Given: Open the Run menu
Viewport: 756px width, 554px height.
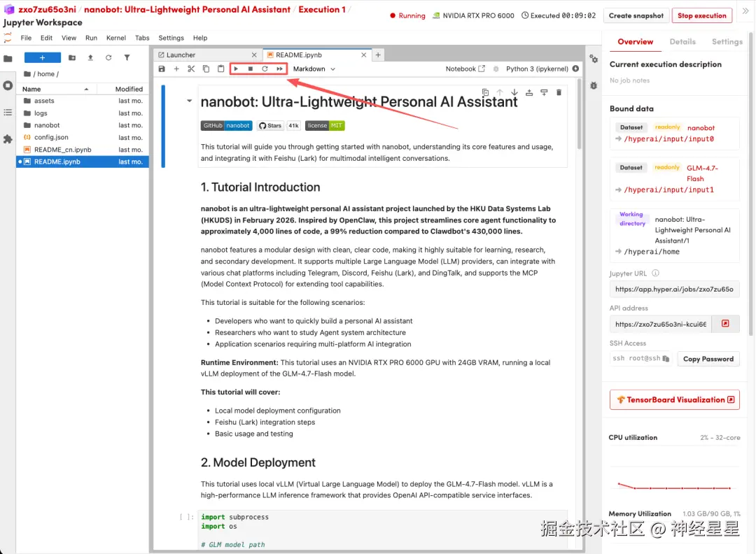Looking at the screenshot, I should 91,38.
